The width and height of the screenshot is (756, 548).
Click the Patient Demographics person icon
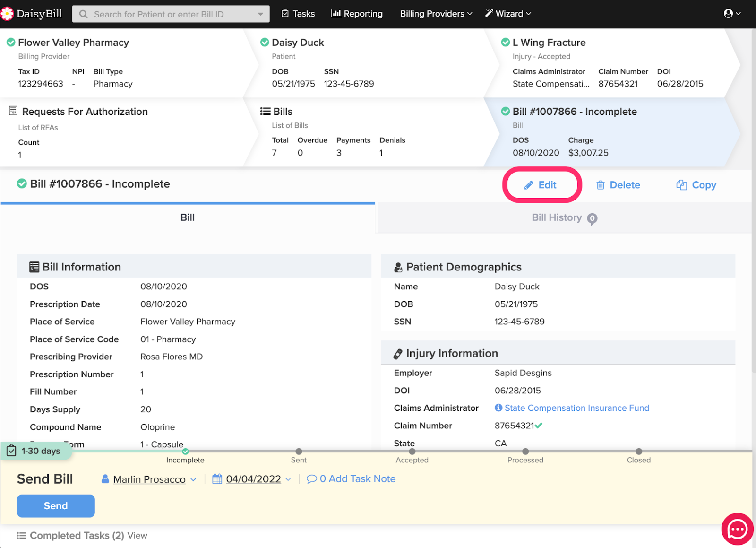[x=398, y=268]
